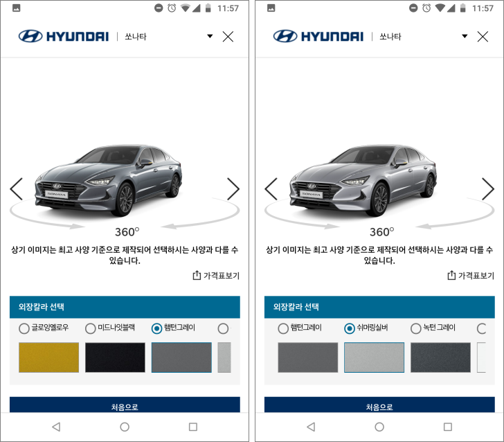Image resolution: width=504 pixels, height=442 pixels.
Task: Tap Android back button in the left screen
Action: [56, 427]
